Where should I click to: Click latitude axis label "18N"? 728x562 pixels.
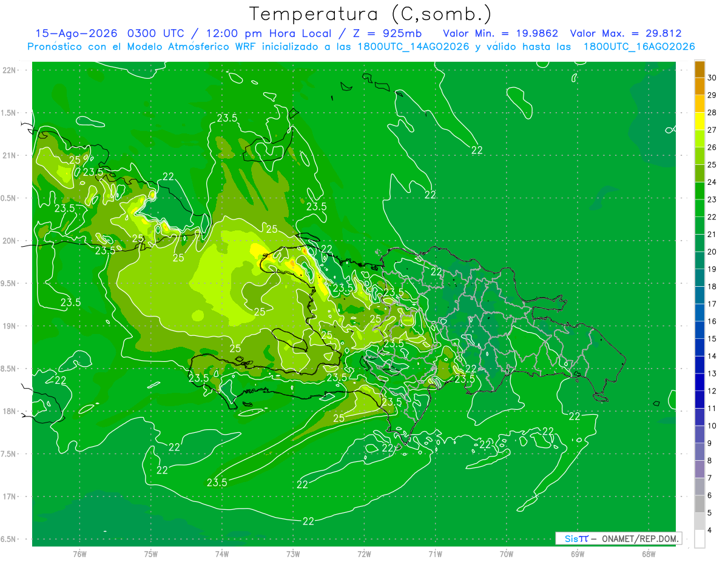(8, 411)
